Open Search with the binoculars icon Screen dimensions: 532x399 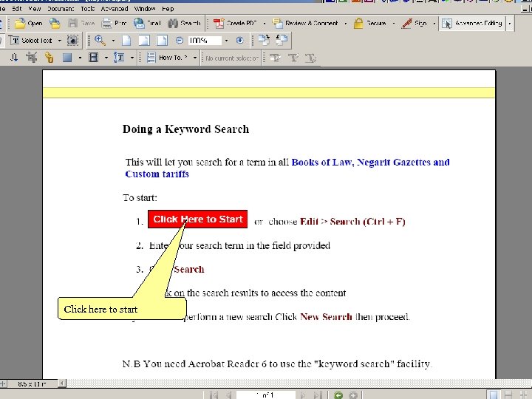(x=184, y=23)
